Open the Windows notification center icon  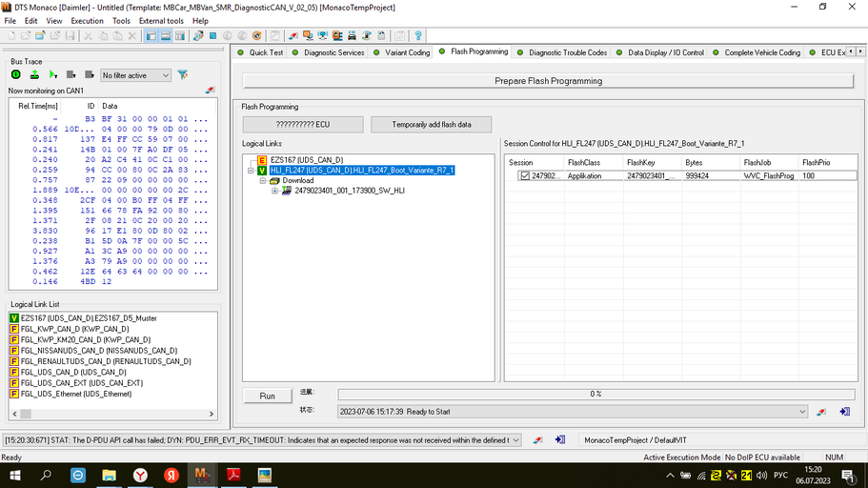[848, 476]
